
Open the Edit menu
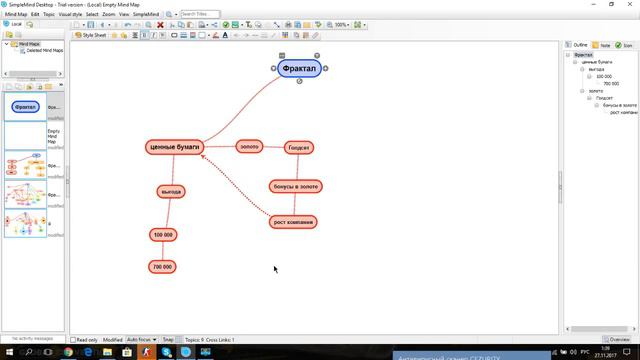35,14
